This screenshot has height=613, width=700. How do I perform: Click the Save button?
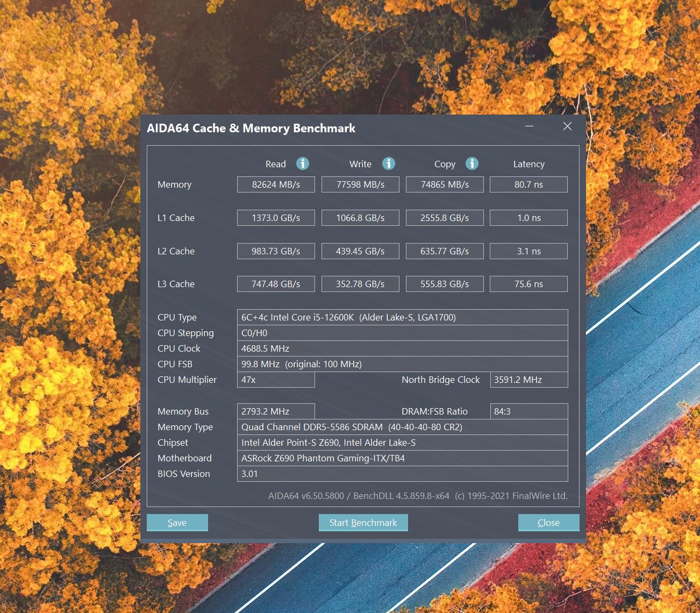(x=177, y=523)
